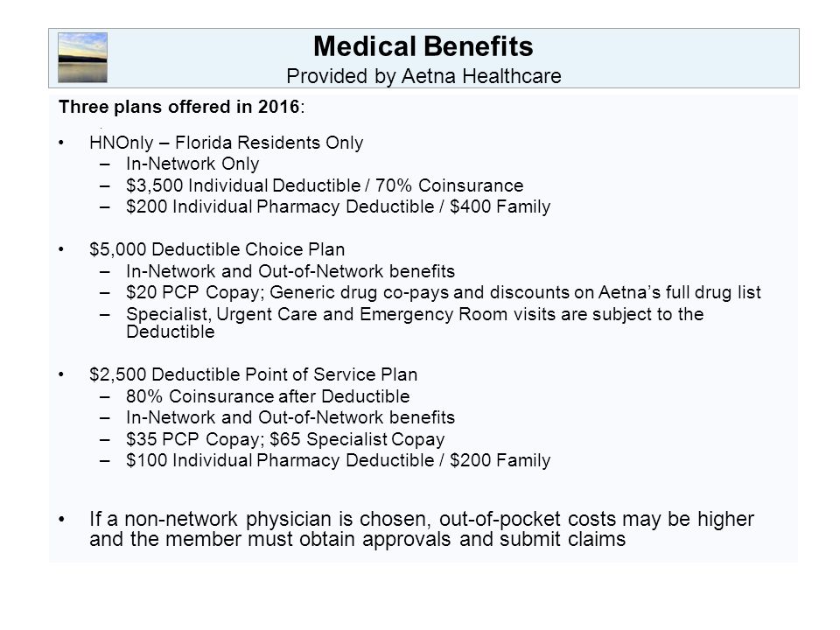Click the word Deductible on the wrapped line

[x=171, y=332]
